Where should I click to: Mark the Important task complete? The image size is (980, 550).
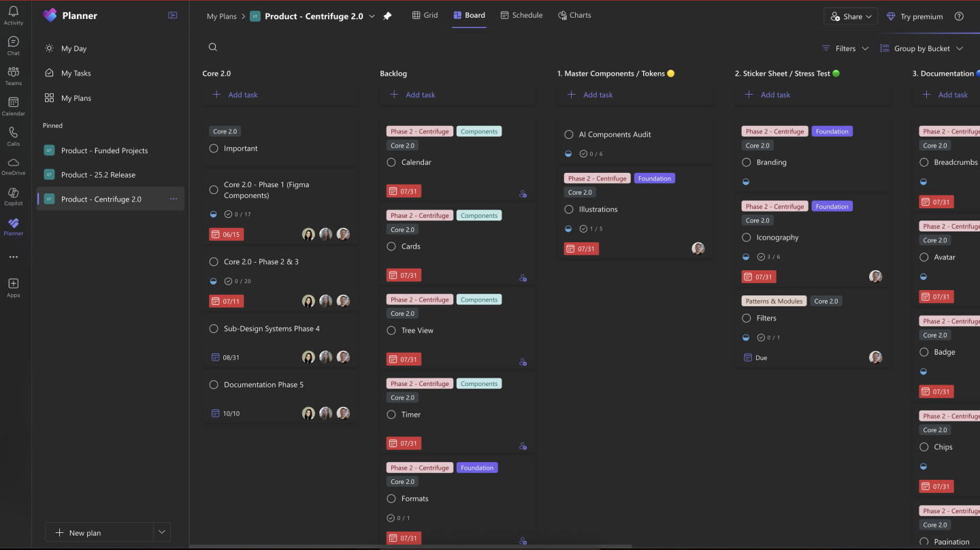coord(214,148)
